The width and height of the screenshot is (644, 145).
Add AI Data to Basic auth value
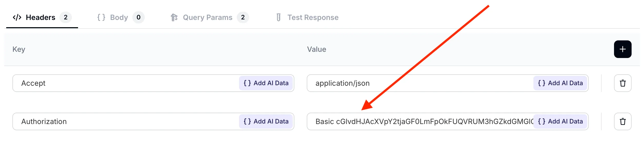coord(560,121)
